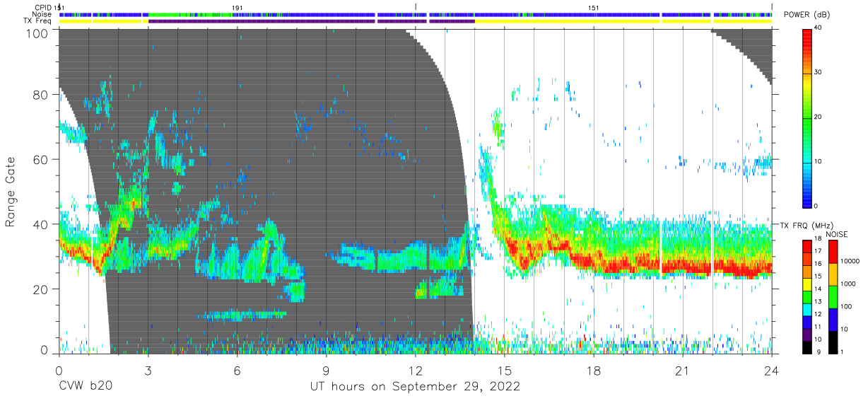
Task: Select the 3 tick on UT hours axis
Action: (148, 370)
